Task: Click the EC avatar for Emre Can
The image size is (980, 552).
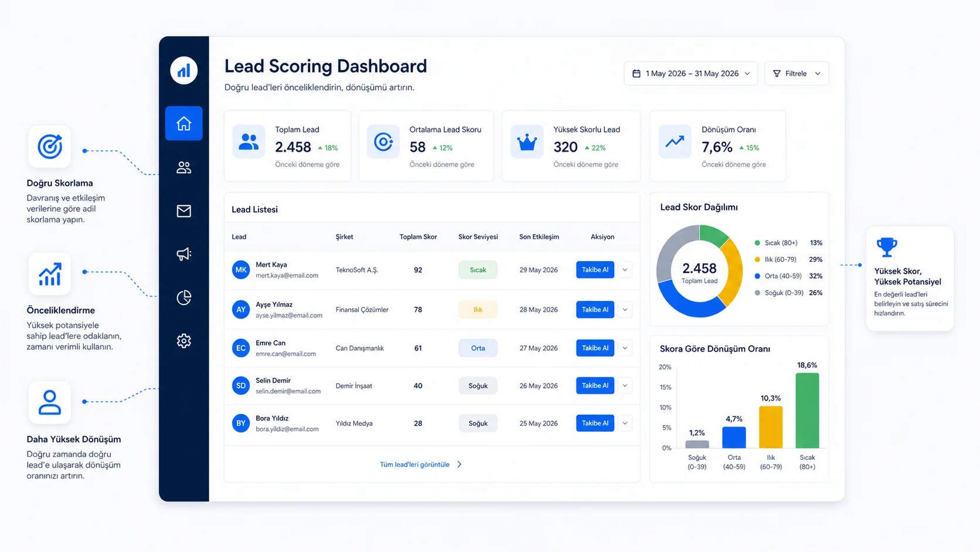Action: click(x=241, y=348)
